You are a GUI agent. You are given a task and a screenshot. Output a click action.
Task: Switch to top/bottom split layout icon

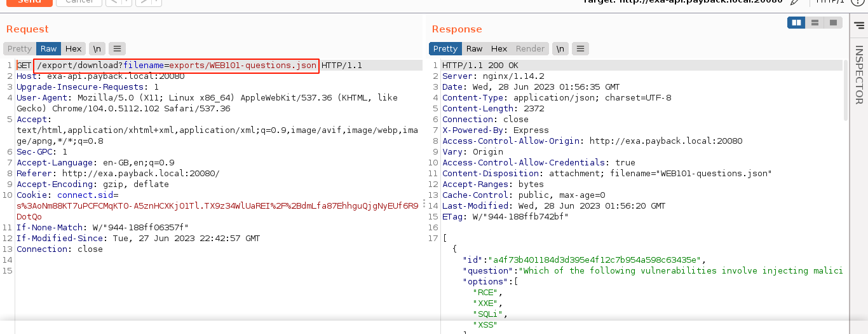tap(815, 23)
